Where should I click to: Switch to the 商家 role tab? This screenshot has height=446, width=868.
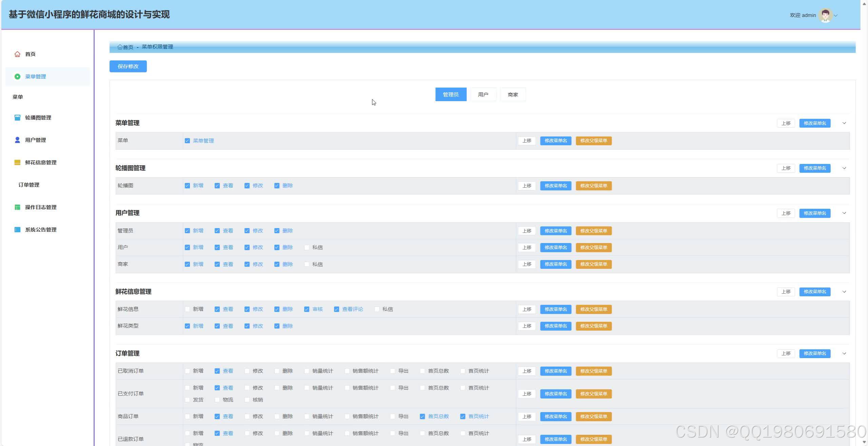click(513, 94)
